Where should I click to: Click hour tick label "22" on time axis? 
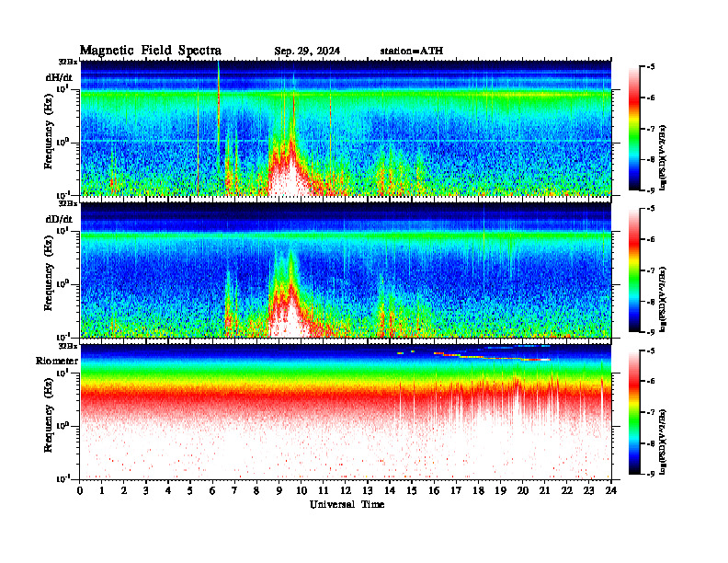point(566,490)
